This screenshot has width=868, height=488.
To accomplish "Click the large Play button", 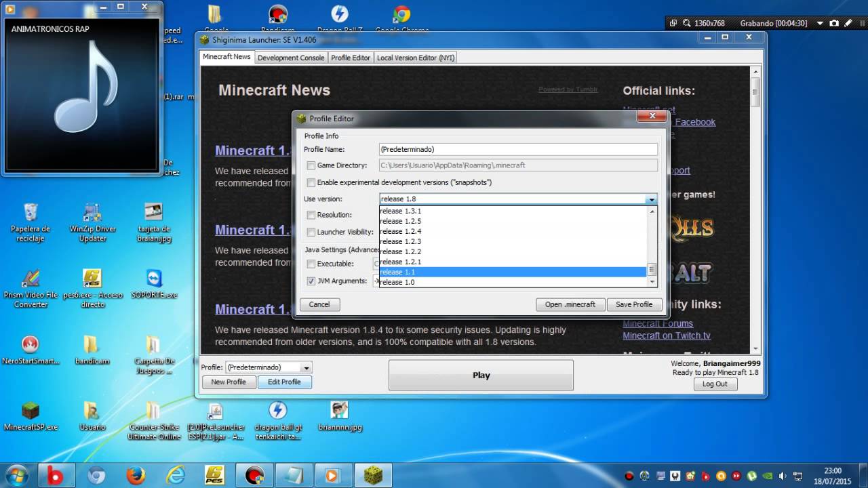I will pyautogui.click(x=481, y=375).
